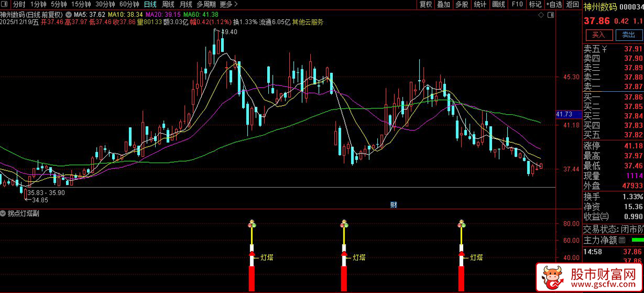
Task: Add stock to watchlist via +自选
Action: coord(554,4)
